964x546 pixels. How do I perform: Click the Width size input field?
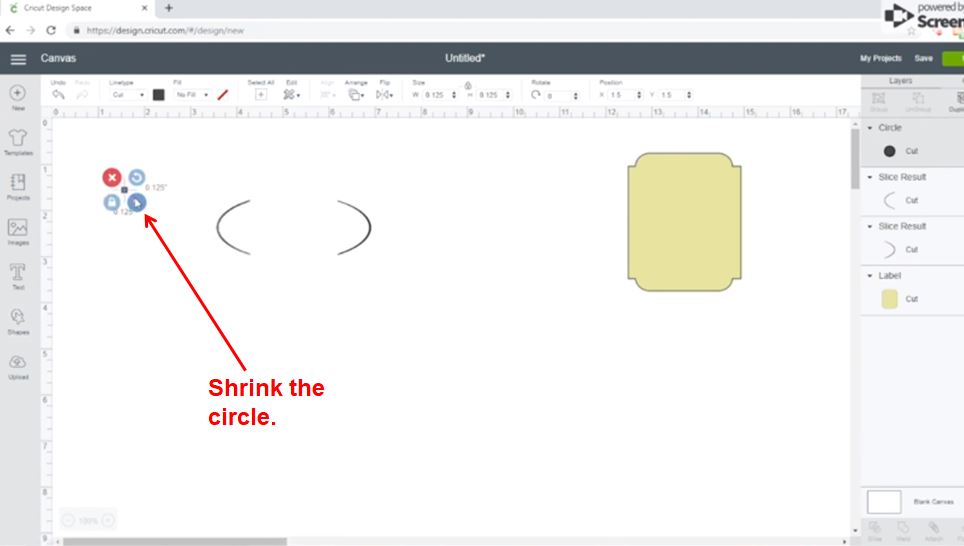coord(437,95)
